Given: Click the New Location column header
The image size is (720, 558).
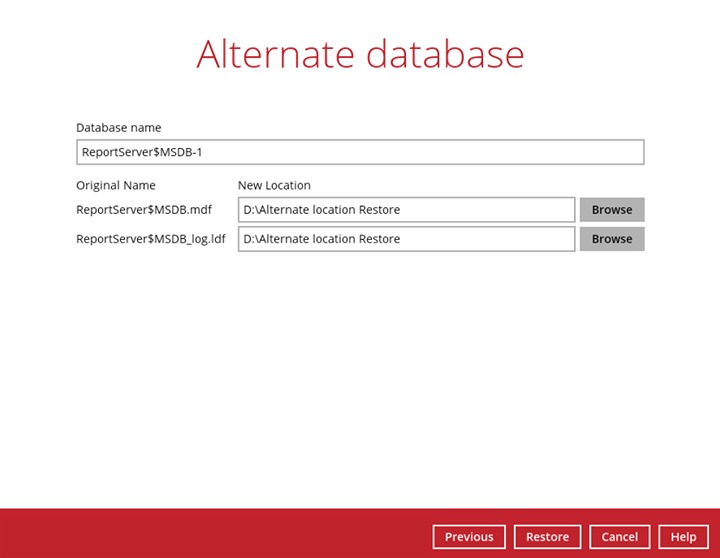Looking at the screenshot, I should pyautogui.click(x=274, y=185).
